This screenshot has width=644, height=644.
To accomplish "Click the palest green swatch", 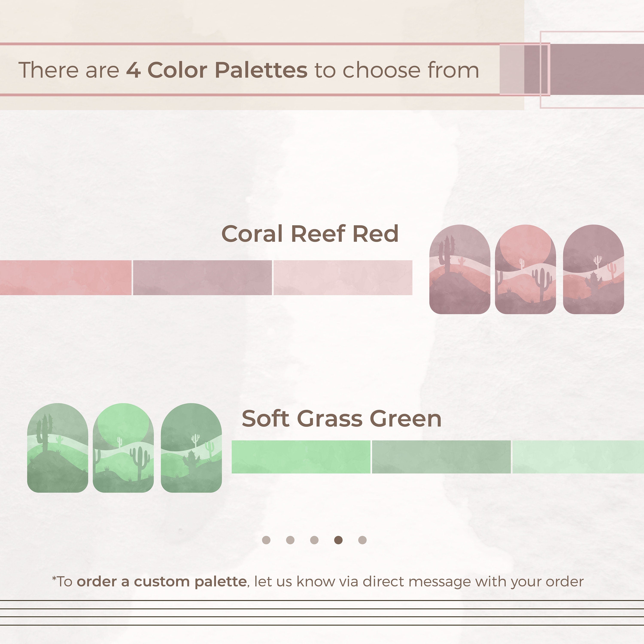I will click(578, 457).
